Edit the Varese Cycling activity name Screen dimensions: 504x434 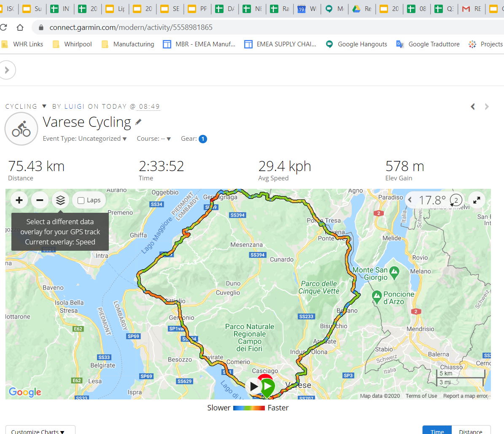click(138, 122)
